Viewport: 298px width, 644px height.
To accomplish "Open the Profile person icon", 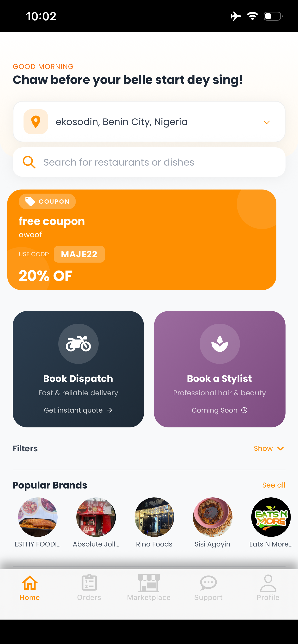I will coord(268,583).
